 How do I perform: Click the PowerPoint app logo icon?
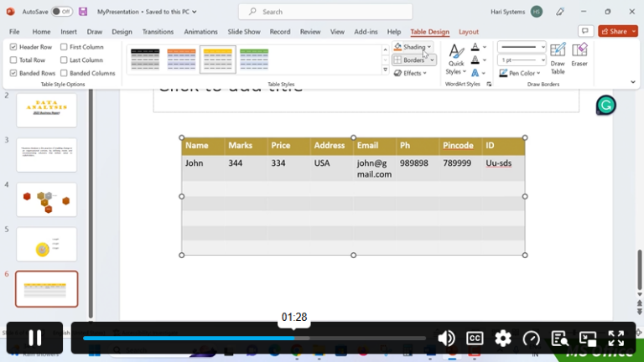[10, 12]
